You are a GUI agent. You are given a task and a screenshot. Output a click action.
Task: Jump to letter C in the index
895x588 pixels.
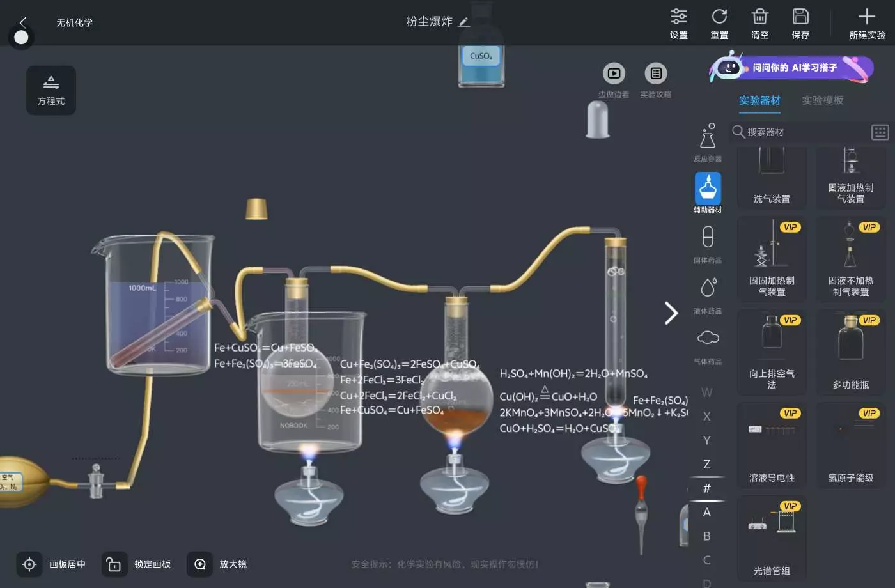706,560
